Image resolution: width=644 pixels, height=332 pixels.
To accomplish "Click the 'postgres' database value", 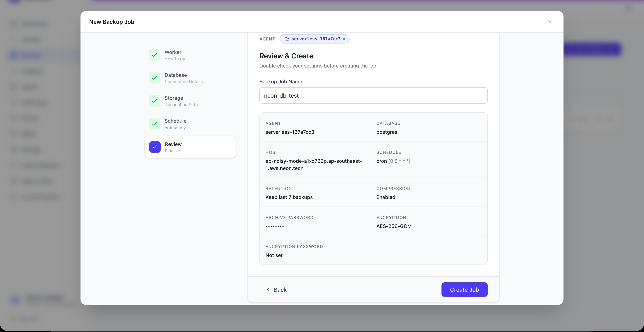I will (387, 132).
